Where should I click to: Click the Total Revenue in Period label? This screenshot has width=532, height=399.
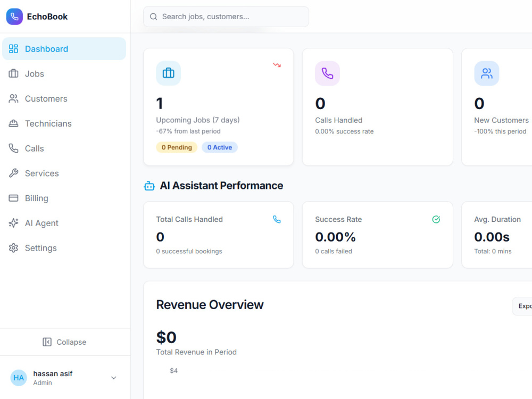point(196,352)
